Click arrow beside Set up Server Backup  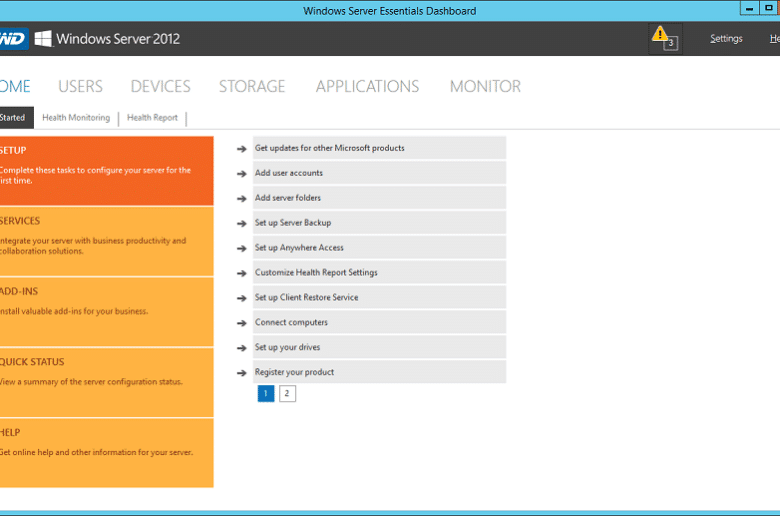(x=242, y=223)
